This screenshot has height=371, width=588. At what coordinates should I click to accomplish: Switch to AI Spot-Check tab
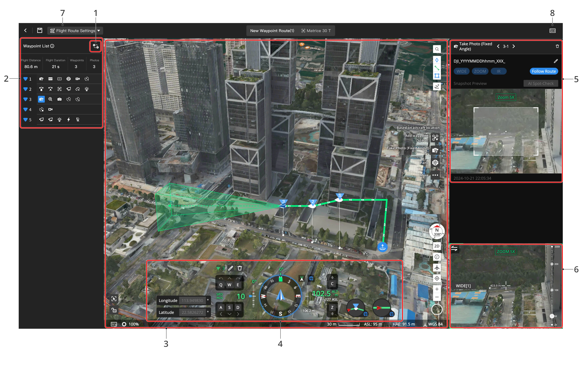point(541,83)
